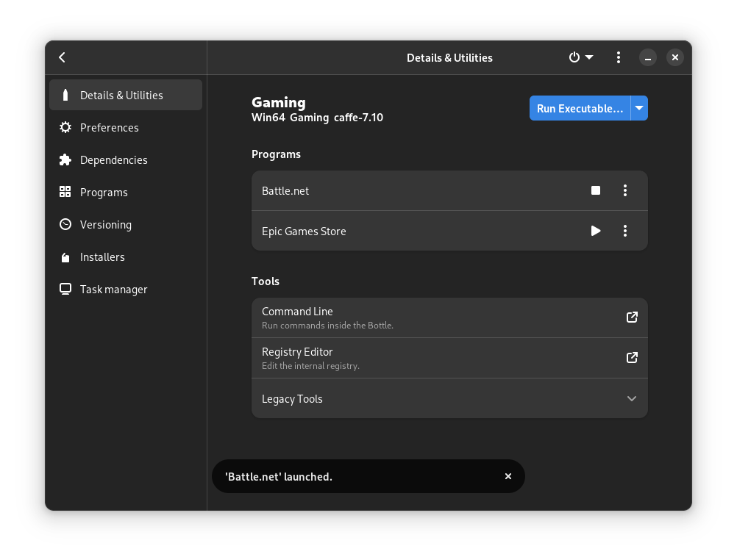This screenshot has height=560, width=737.
Task: Click the Run Executable button
Action: 580,108
